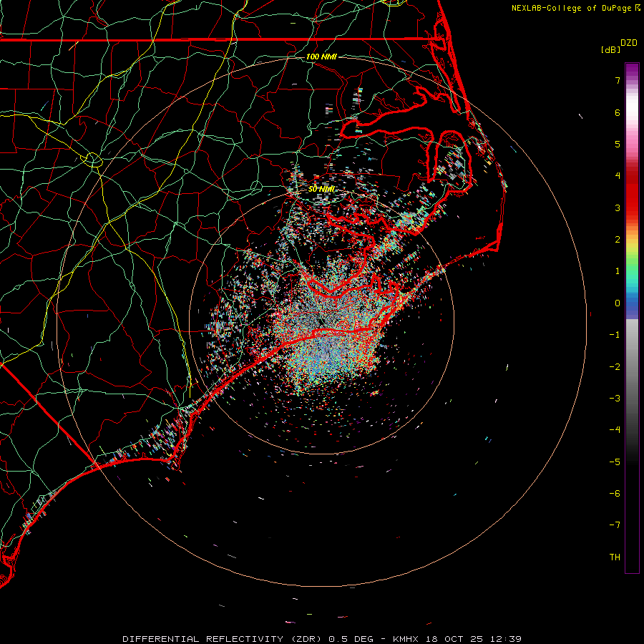Click the 6 value on the color scale
This screenshot has height=644, width=644.
coord(618,112)
